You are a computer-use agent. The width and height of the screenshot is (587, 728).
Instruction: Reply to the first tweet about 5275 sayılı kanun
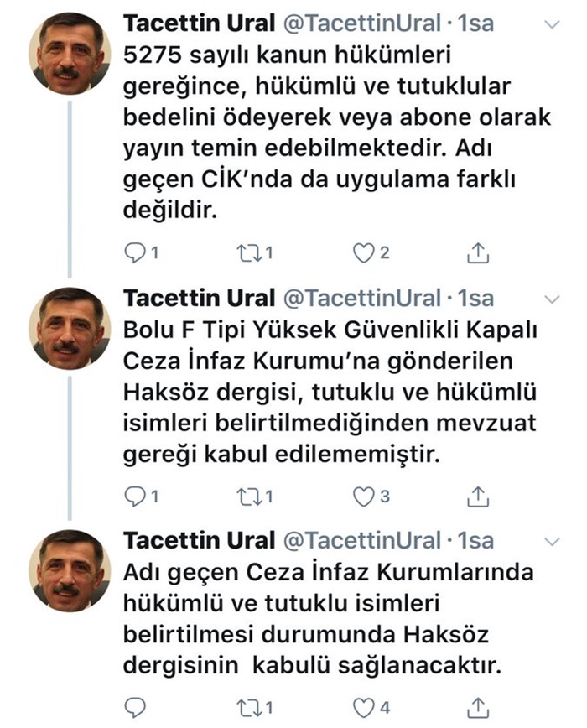[135, 248]
